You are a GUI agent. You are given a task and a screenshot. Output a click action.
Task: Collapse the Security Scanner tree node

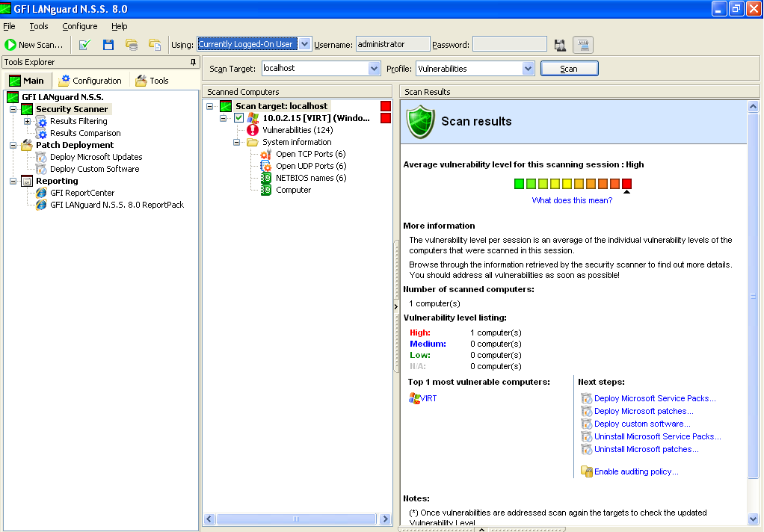[x=13, y=109]
